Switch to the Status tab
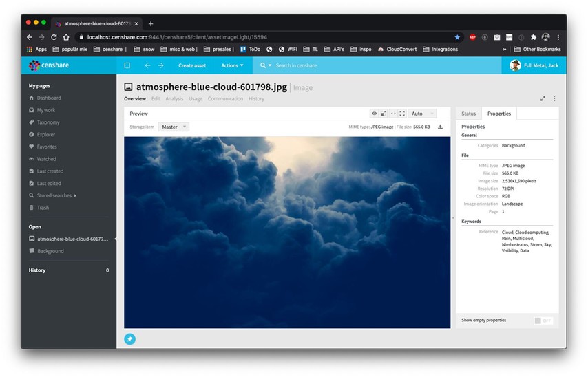 pos(468,114)
